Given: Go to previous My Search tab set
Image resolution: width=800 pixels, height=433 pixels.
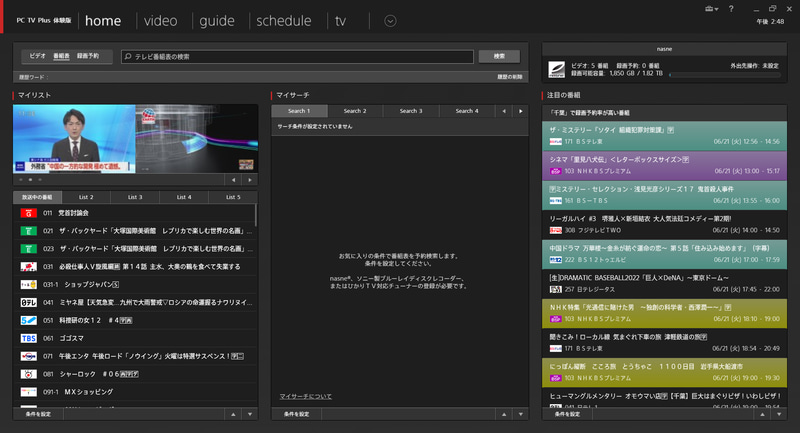Looking at the screenshot, I should pyautogui.click(x=504, y=111).
